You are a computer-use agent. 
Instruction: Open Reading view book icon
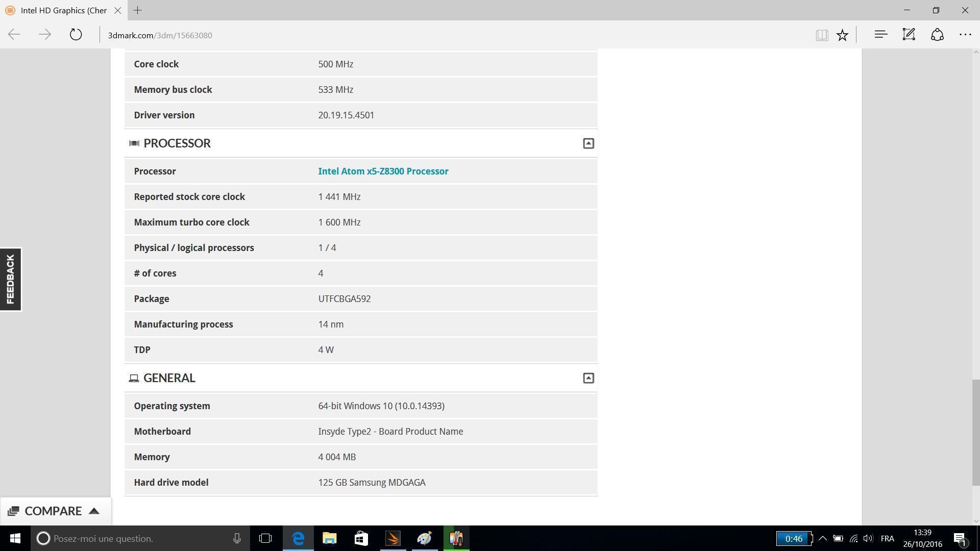[x=821, y=35]
